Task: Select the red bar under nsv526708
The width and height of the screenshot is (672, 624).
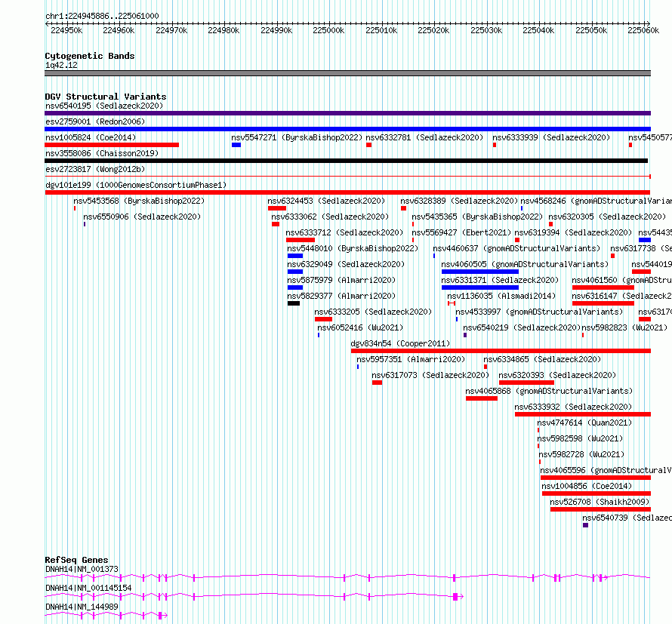Action: 600,509
